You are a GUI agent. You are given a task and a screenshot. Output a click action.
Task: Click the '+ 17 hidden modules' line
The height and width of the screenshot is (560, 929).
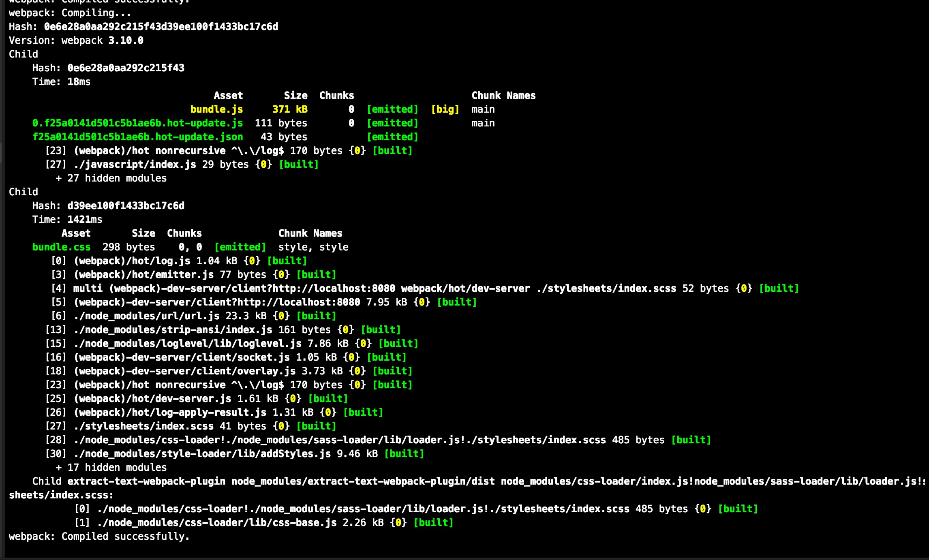[111, 468]
